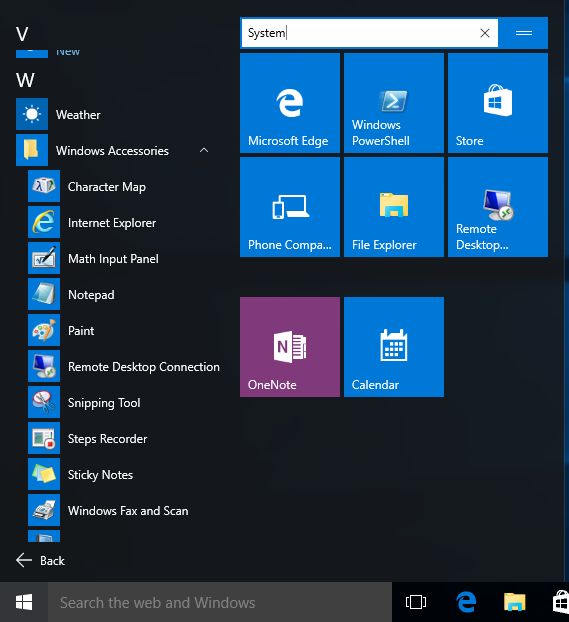Select the Sticky Notes label
This screenshot has height=622, width=569.
tap(100, 475)
